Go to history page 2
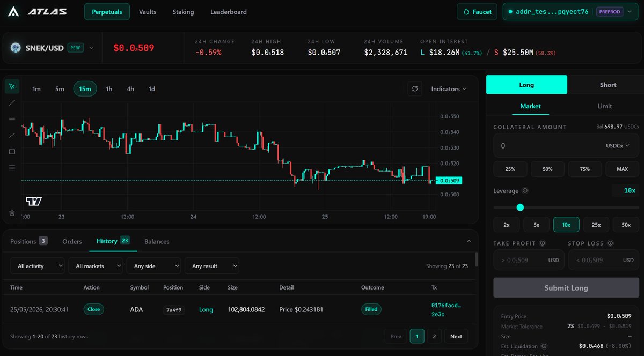Image resolution: width=644 pixels, height=356 pixels. (x=434, y=336)
